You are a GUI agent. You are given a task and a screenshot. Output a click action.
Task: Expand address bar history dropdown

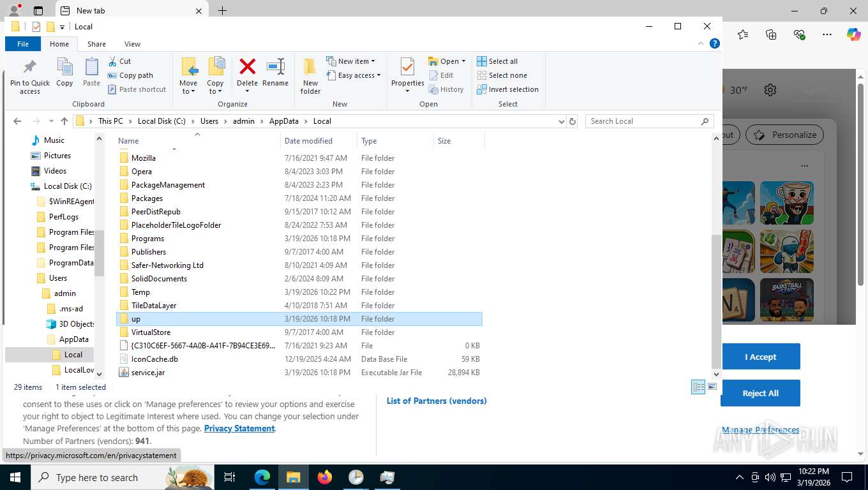coord(561,121)
